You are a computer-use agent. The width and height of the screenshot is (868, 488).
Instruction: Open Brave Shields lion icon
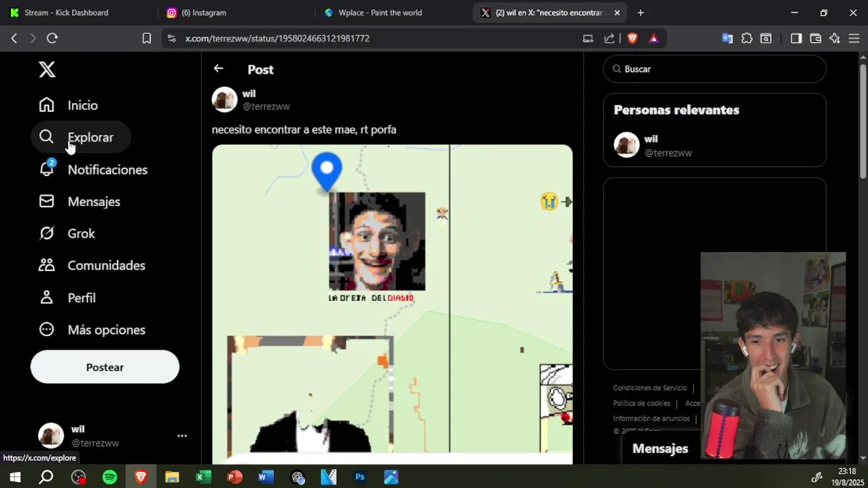tap(633, 39)
